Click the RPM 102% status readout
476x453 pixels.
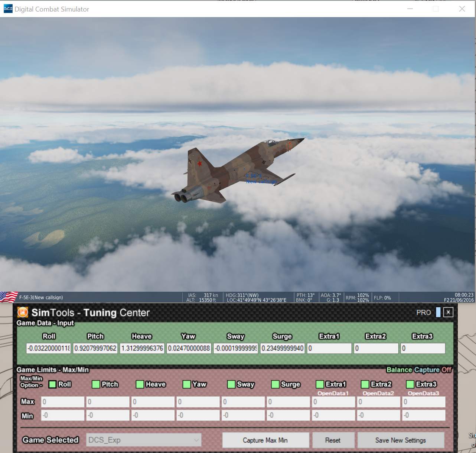(357, 298)
